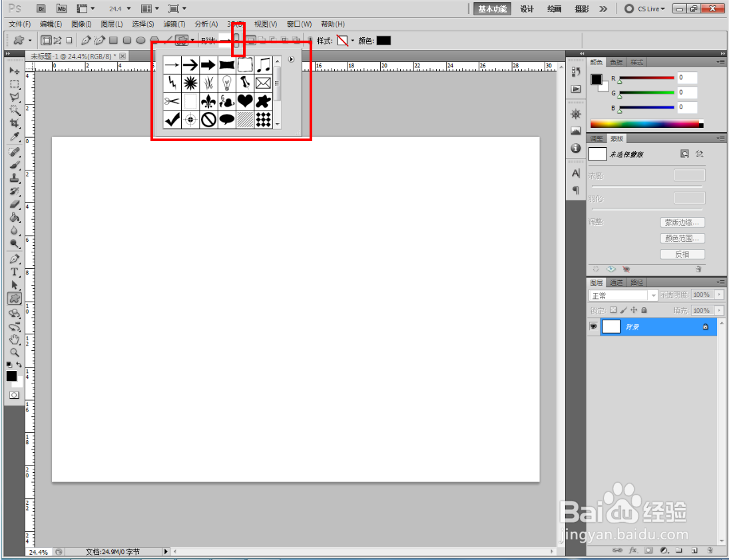729x560 pixels.
Task: Select the Path Selection tool
Action: tap(15, 285)
